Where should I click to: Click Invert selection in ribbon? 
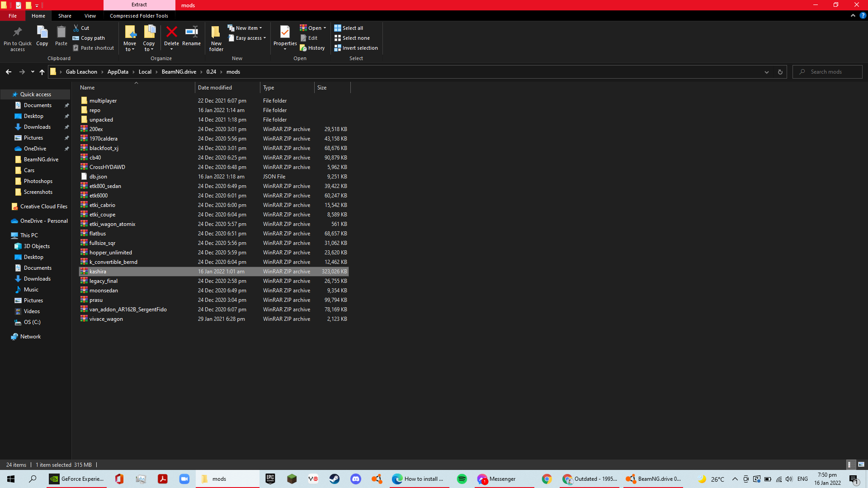[x=356, y=48]
